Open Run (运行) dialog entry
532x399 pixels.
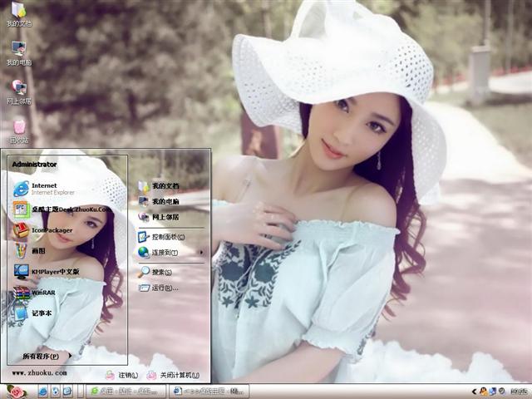point(158,288)
